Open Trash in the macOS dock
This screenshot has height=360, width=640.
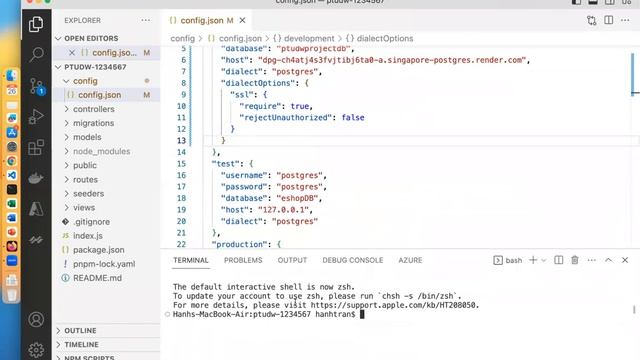click(x=11, y=295)
